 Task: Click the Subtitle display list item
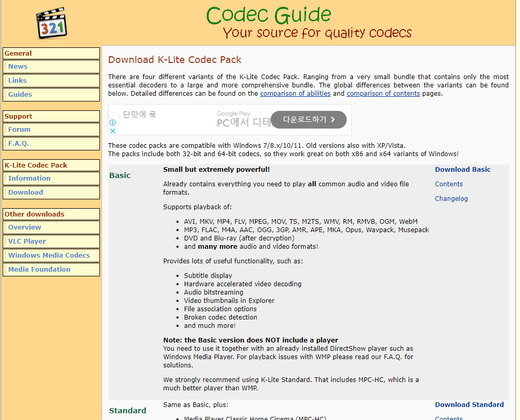coord(208,275)
